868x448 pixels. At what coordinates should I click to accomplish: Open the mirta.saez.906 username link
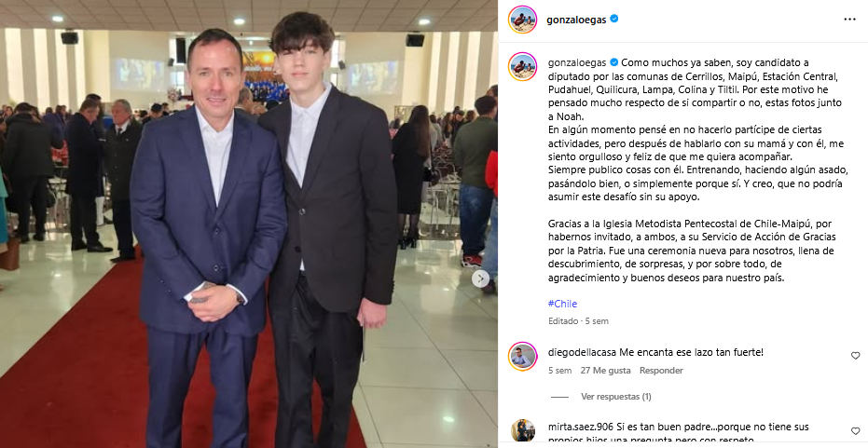(581, 427)
